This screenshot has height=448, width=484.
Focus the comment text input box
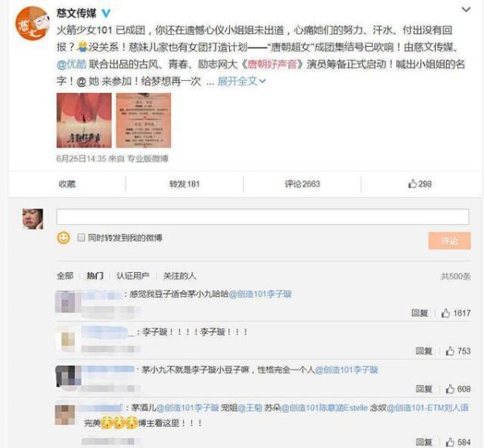tap(263, 216)
